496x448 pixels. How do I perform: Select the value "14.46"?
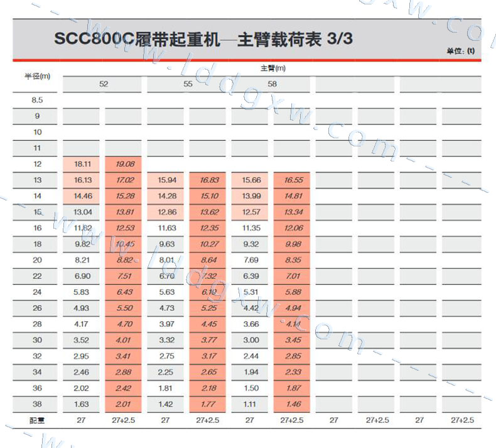(82, 196)
